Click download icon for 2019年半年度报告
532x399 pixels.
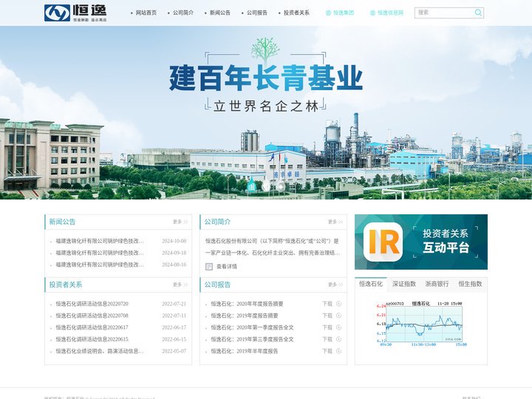click(338, 351)
